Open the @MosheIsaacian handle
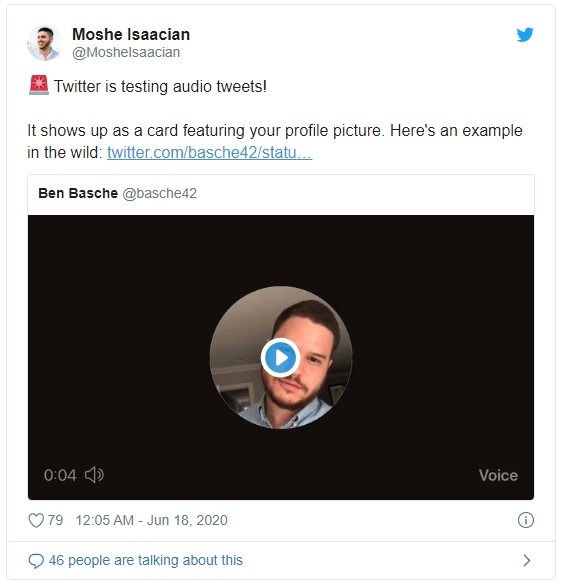The image size is (562, 588). tap(126, 52)
